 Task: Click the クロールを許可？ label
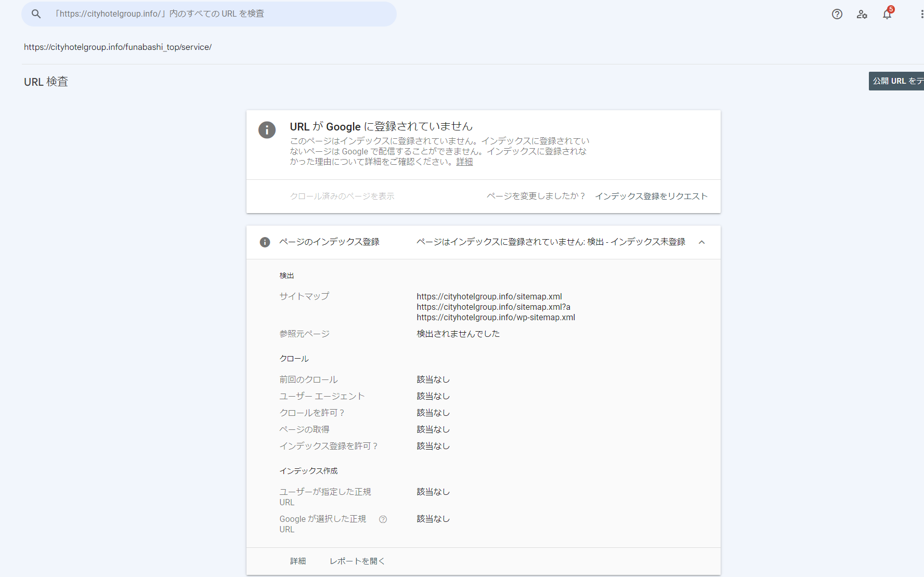click(312, 413)
